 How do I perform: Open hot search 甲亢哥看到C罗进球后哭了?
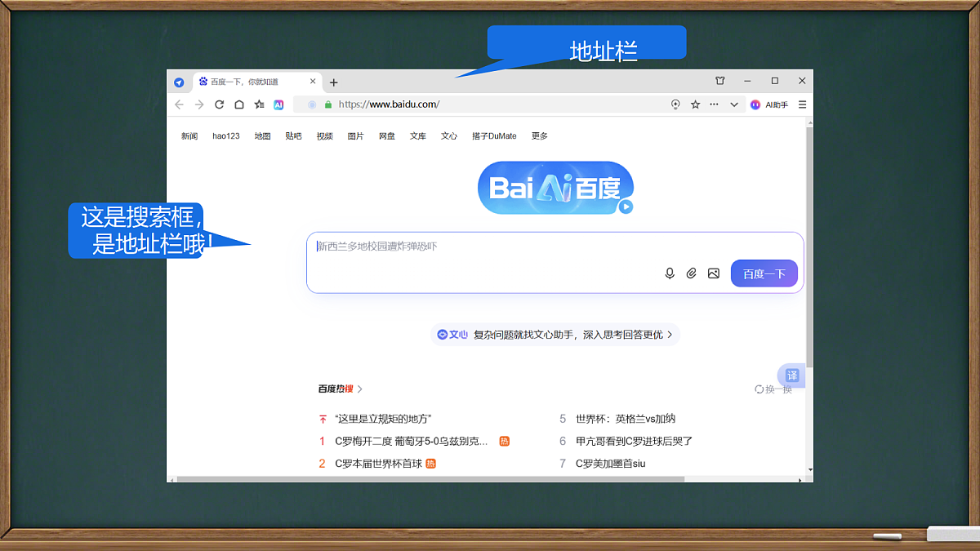(x=635, y=441)
